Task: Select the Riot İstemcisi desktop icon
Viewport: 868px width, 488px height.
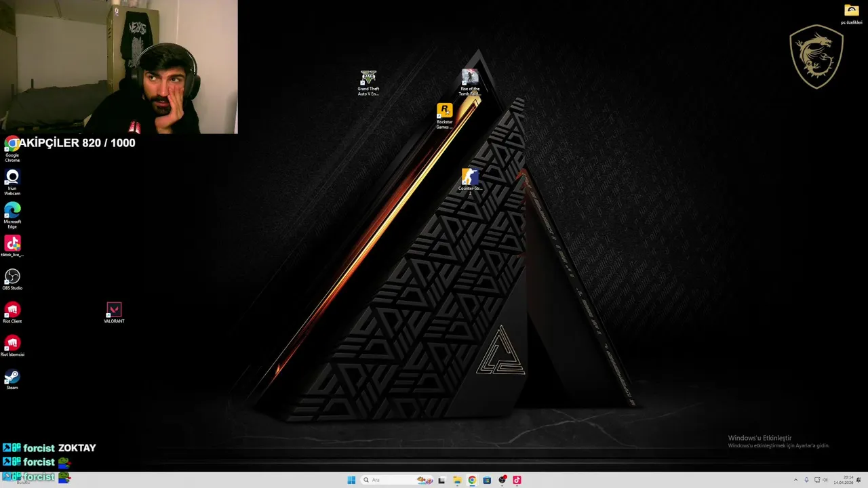Action: coord(12,346)
